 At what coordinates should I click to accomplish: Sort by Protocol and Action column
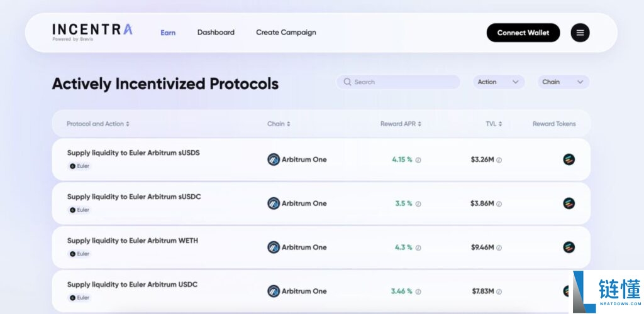(98, 124)
